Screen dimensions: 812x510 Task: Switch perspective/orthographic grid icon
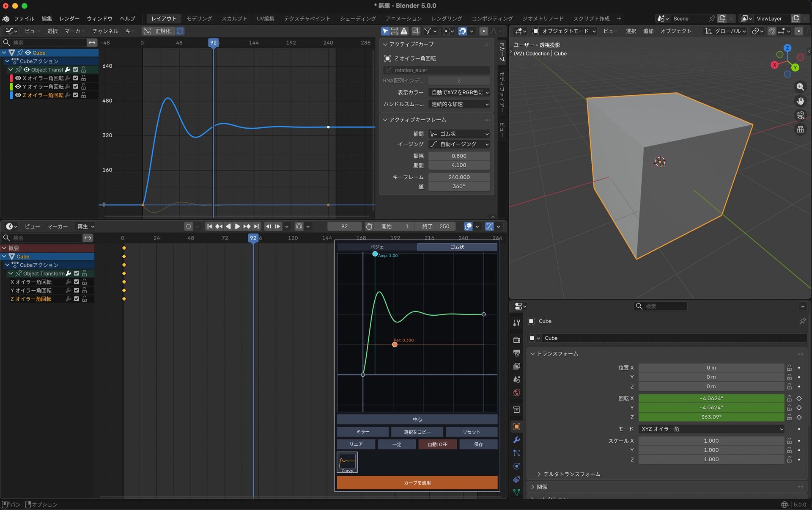800,130
